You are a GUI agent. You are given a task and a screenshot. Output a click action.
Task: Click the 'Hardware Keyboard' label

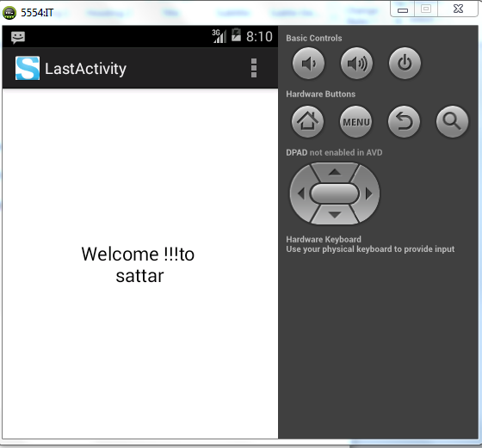click(324, 239)
